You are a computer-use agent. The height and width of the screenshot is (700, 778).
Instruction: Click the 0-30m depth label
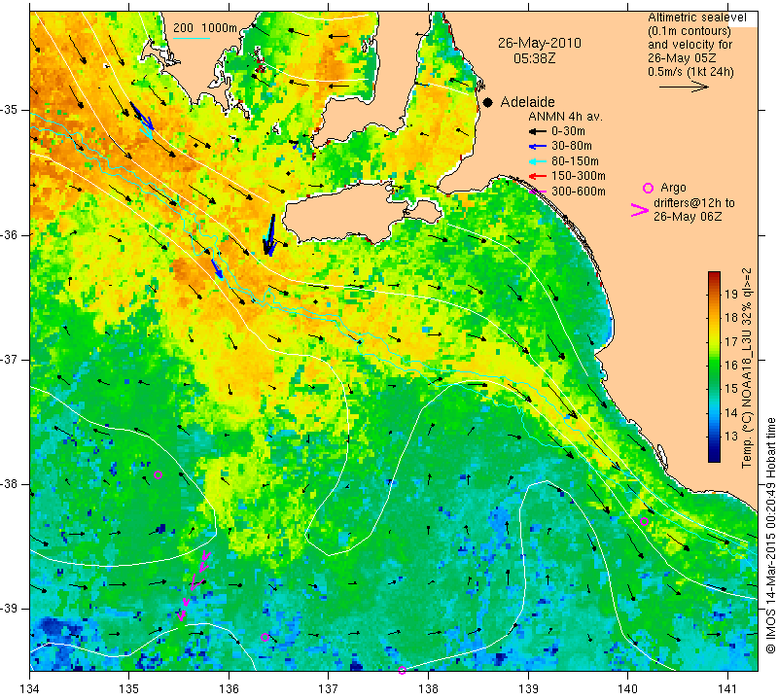569,131
